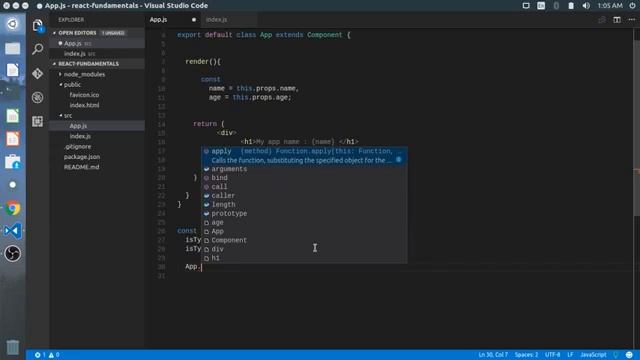Open the power menu icon in the top panel
Image resolution: width=640 pixels, height=360 pixels.
pos(632,6)
